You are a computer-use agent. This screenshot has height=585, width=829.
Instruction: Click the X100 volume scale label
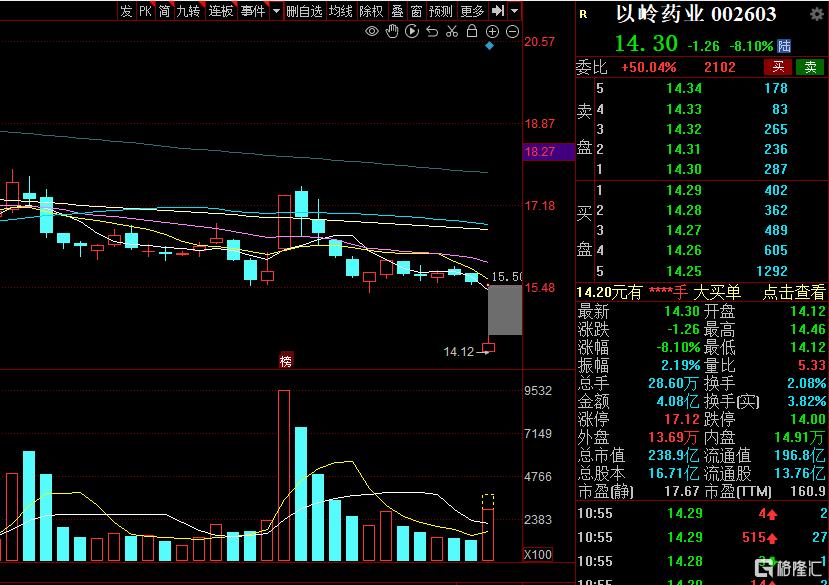[x=538, y=554]
